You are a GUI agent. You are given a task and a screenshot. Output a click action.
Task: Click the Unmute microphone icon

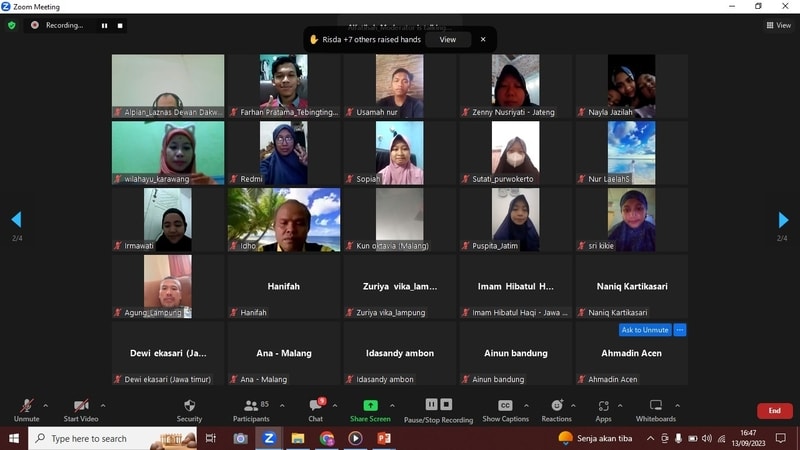tap(27, 406)
